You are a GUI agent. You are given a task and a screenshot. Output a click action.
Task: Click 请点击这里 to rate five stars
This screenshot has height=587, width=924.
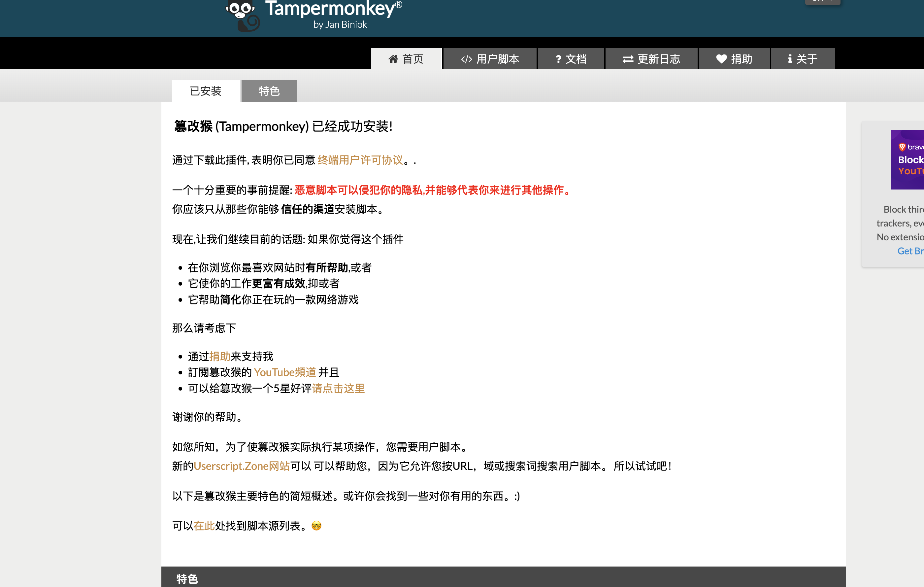coord(338,389)
